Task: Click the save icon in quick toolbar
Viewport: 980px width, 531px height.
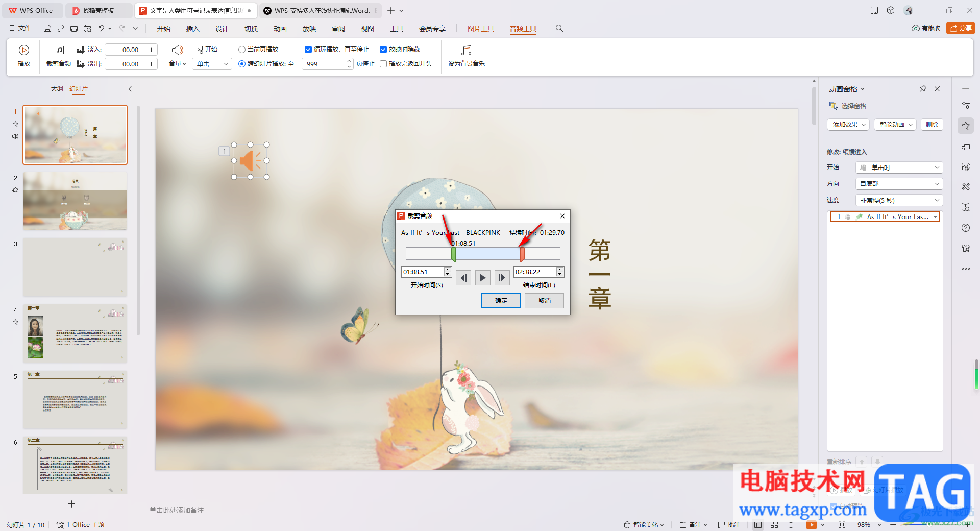Action: [x=47, y=29]
